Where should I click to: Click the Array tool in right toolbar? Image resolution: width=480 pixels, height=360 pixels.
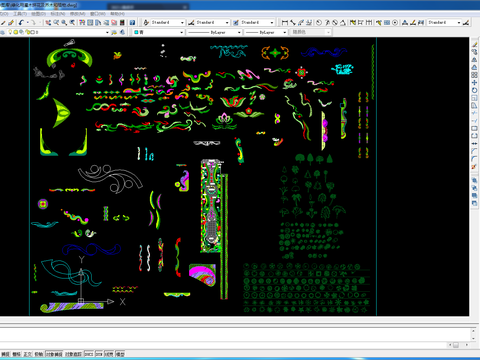point(474,75)
